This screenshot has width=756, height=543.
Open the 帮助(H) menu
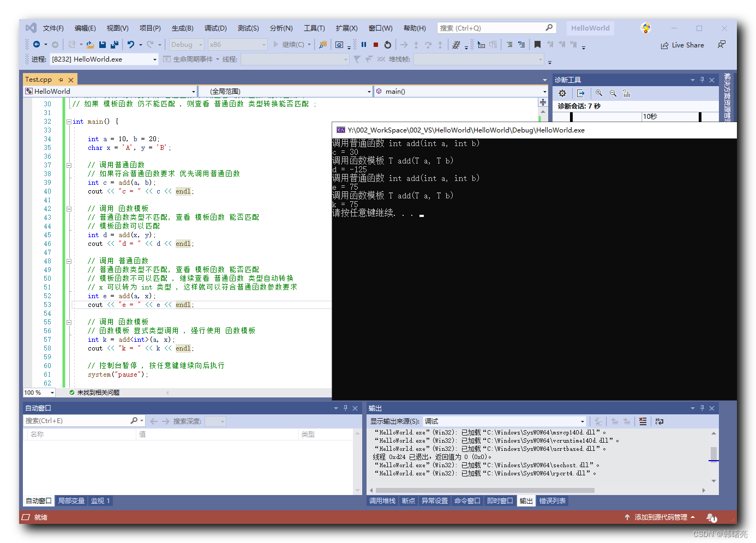(x=415, y=28)
